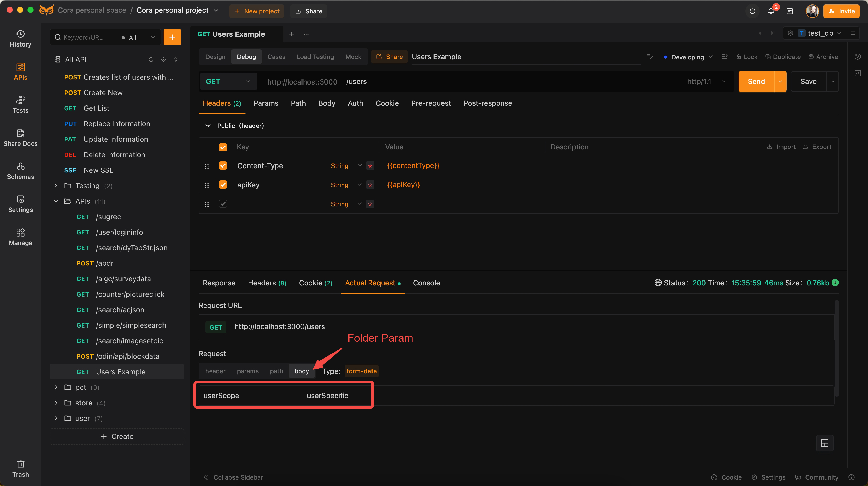Open the Pre-request tab
Screen dimensions: 868x486
(431, 103)
